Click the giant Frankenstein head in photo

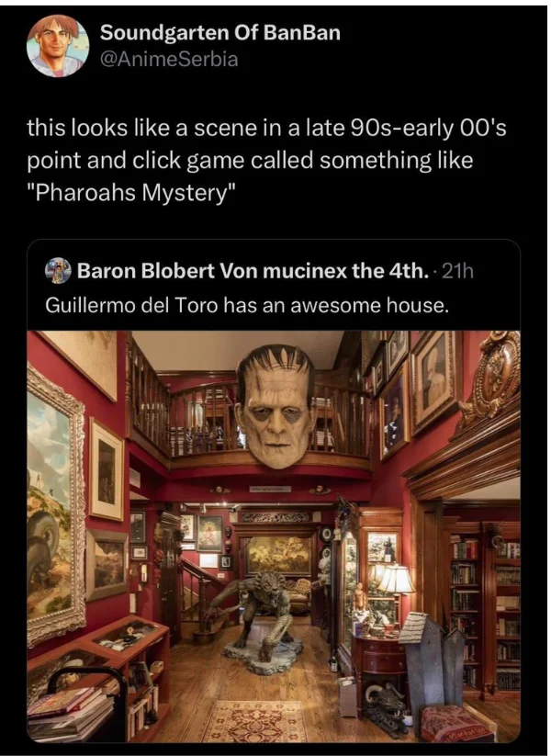pos(275,406)
